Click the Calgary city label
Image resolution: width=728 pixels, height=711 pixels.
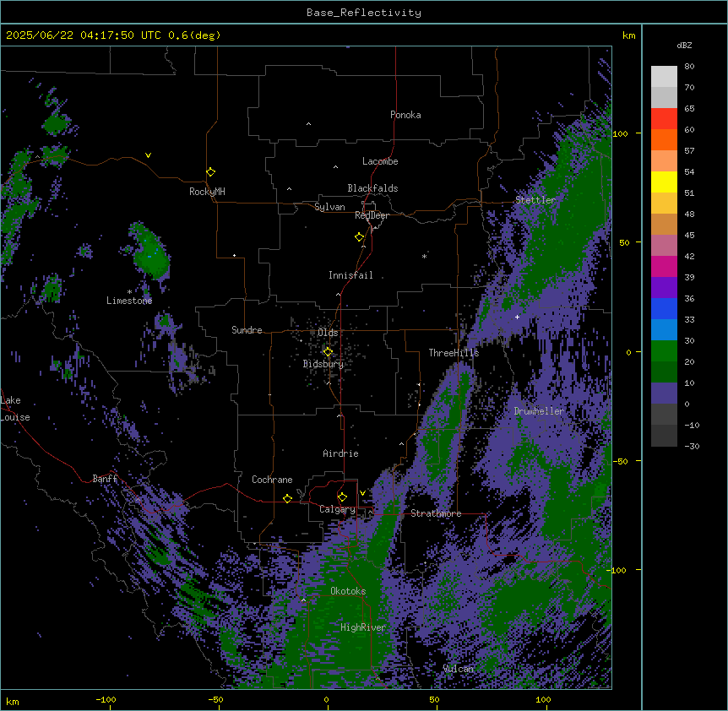337,509
